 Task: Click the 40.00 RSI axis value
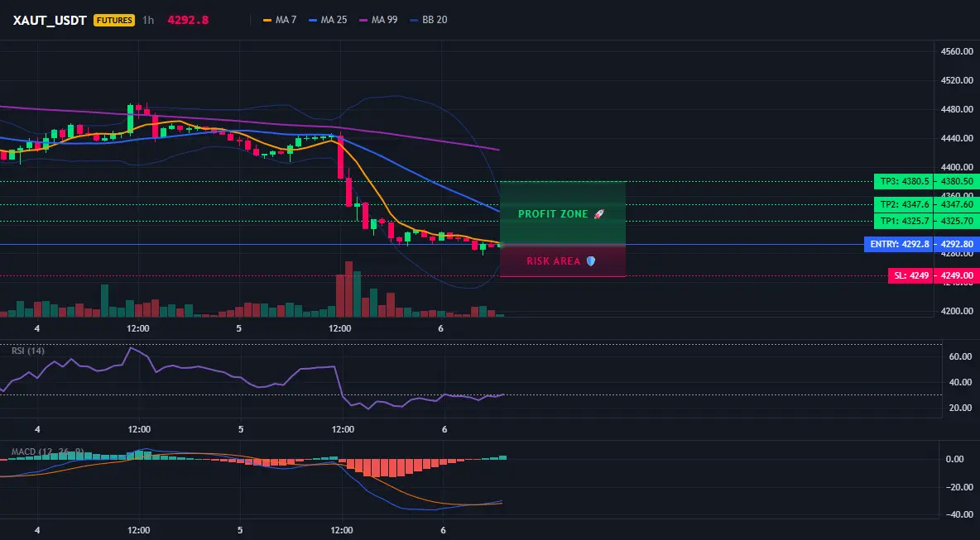(x=961, y=382)
